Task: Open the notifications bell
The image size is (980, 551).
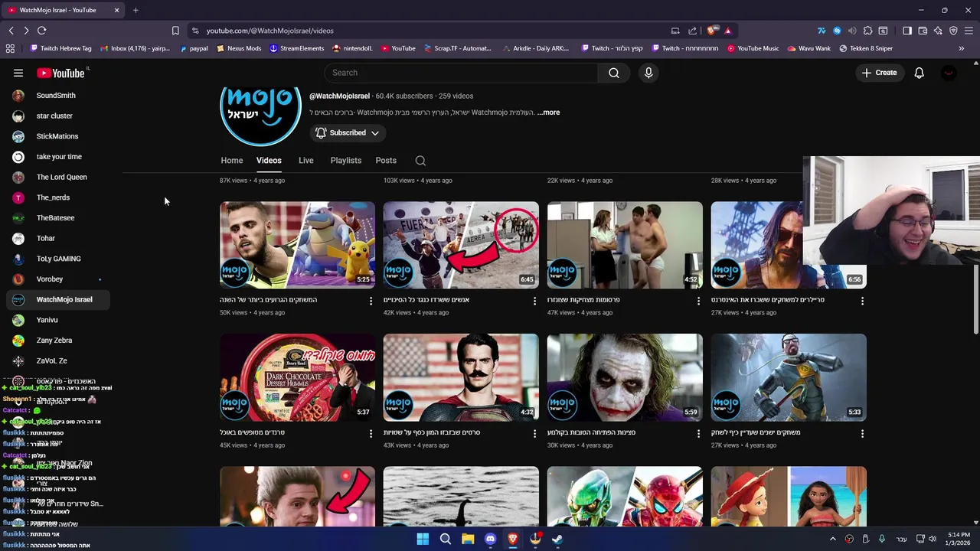Action: pos(919,73)
